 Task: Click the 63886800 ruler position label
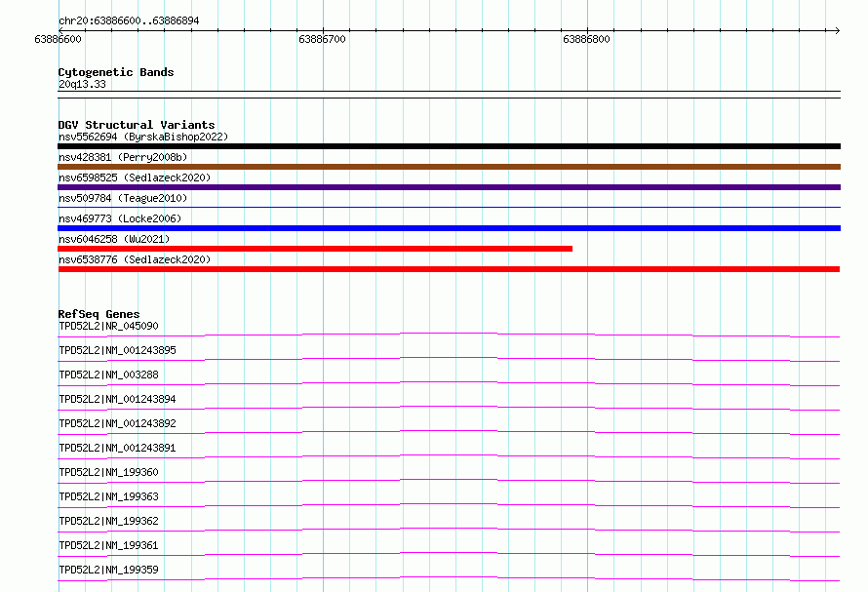[x=586, y=39]
